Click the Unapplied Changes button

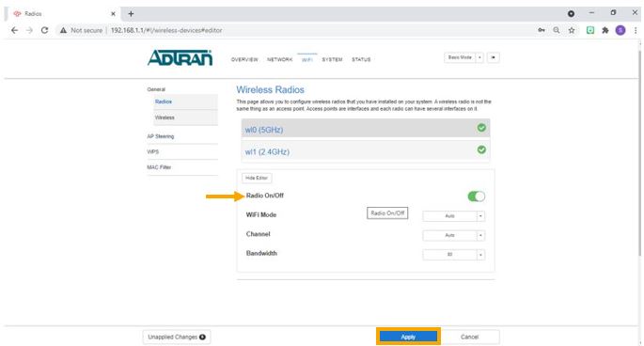click(x=177, y=337)
